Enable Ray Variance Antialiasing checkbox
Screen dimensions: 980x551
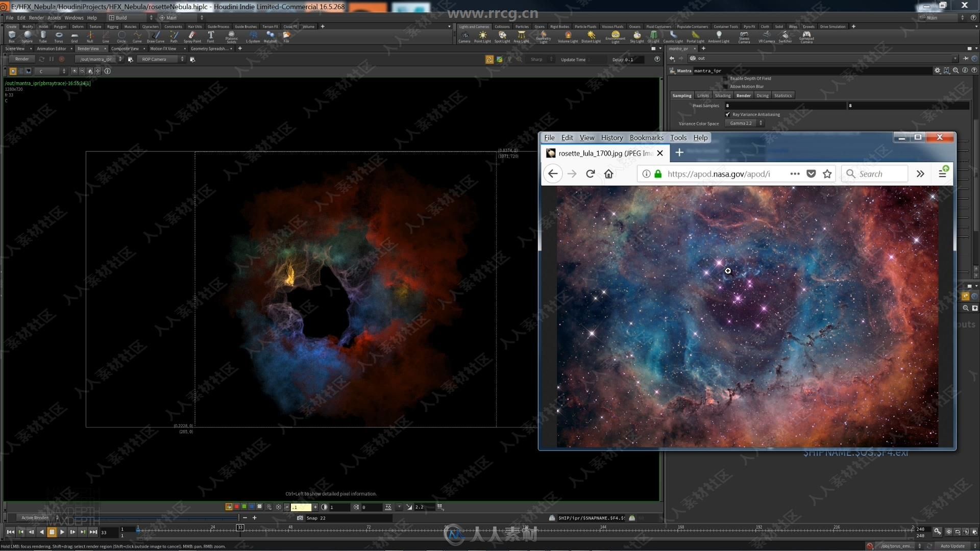[x=727, y=114]
